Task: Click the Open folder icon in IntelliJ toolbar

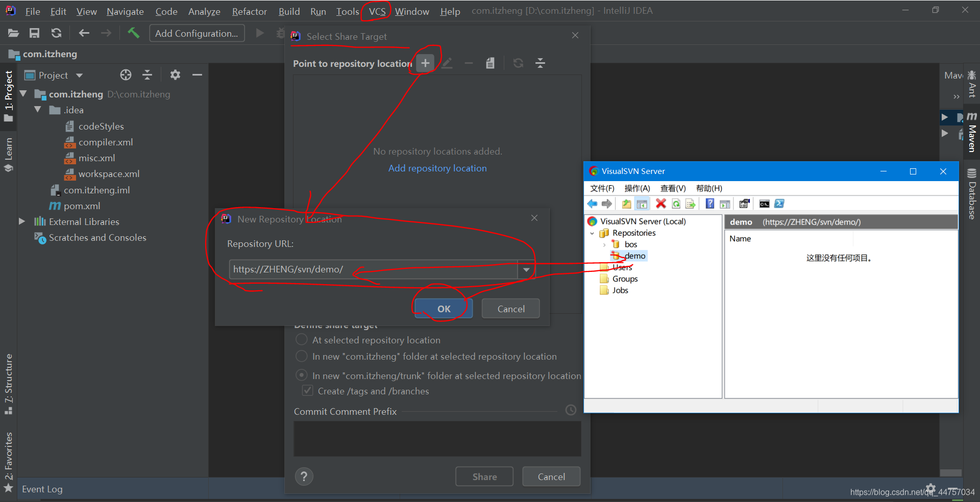Action: [13, 33]
